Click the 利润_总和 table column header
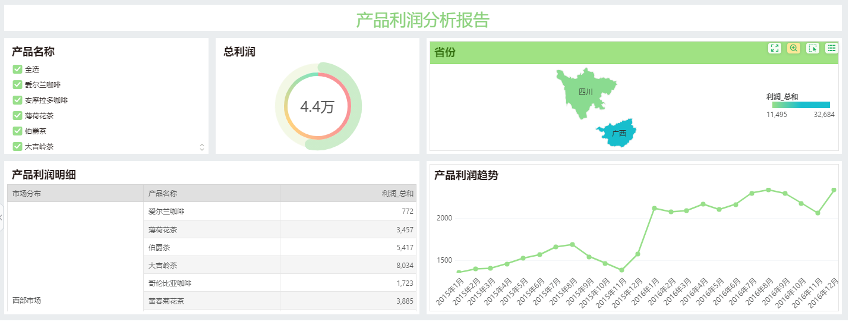This screenshot has height=328, width=868. point(397,194)
